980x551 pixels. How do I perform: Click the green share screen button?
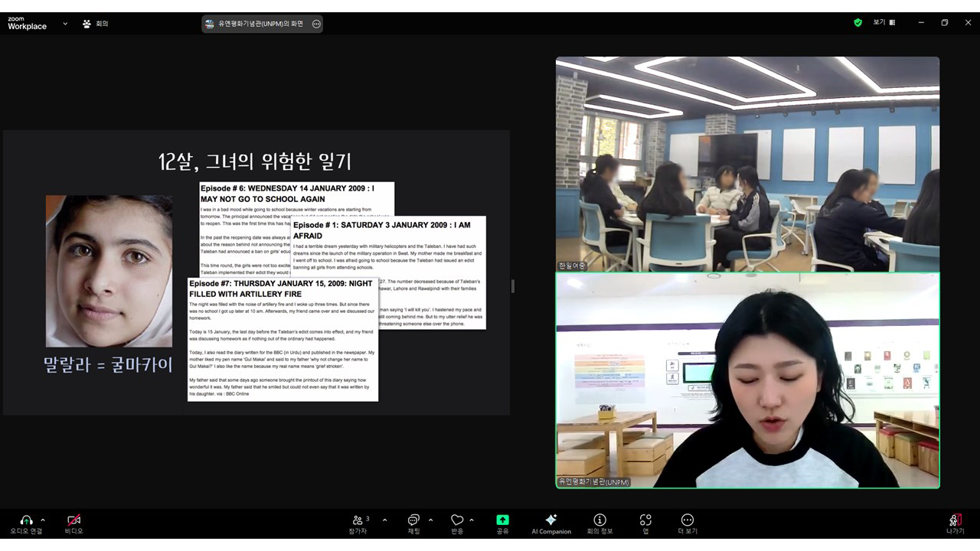[502, 520]
